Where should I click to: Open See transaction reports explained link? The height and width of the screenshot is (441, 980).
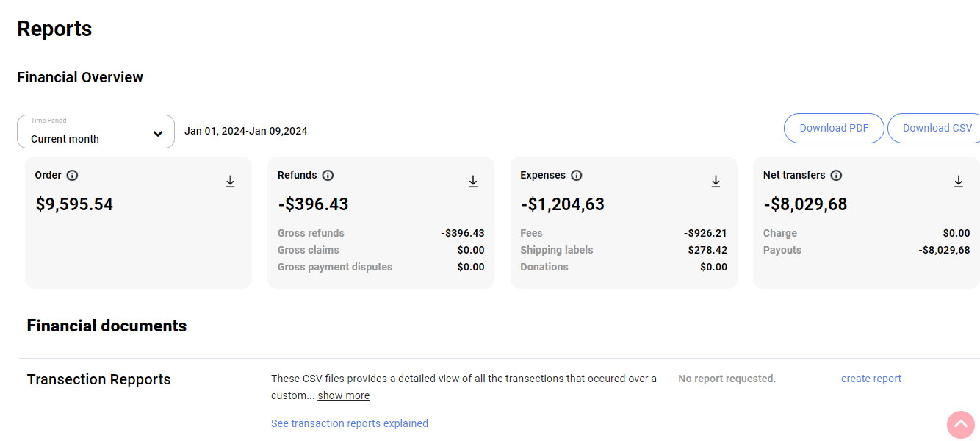pyautogui.click(x=349, y=423)
